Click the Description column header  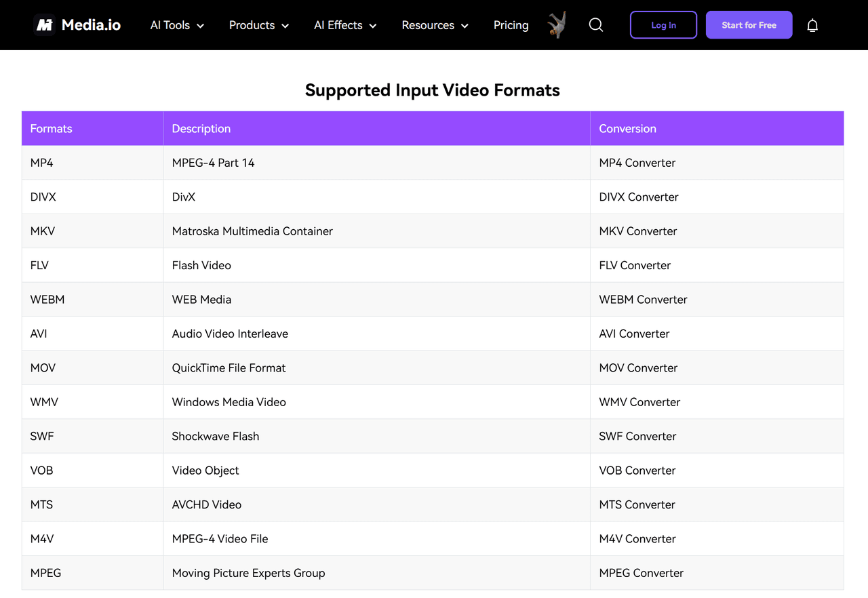point(377,128)
